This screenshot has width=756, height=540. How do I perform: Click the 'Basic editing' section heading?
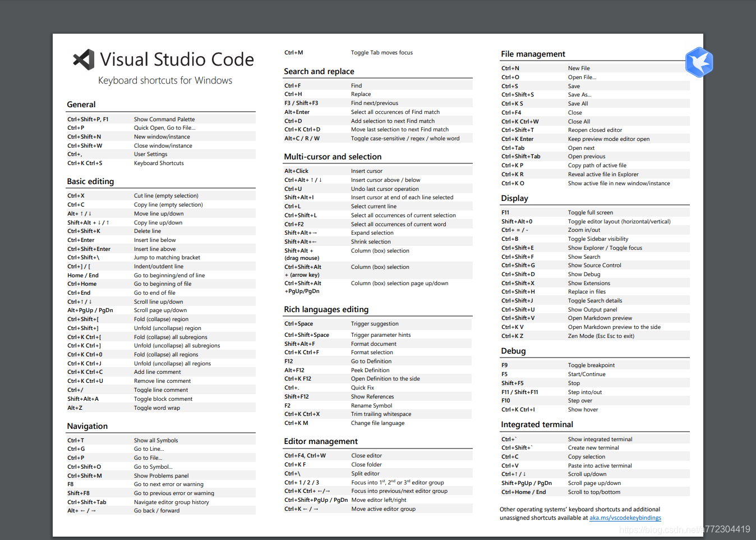90,181
